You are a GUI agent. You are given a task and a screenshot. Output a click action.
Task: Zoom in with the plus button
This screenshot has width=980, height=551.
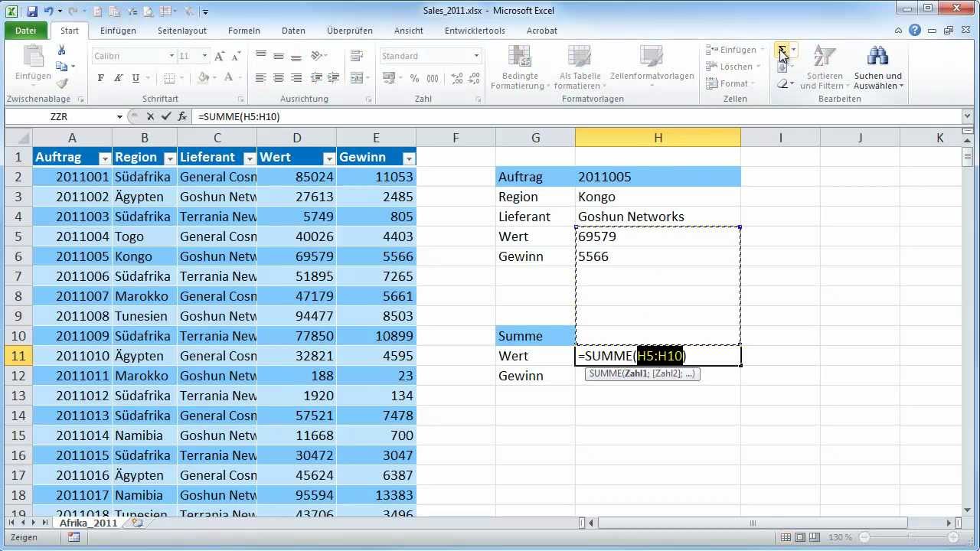coord(952,537)
